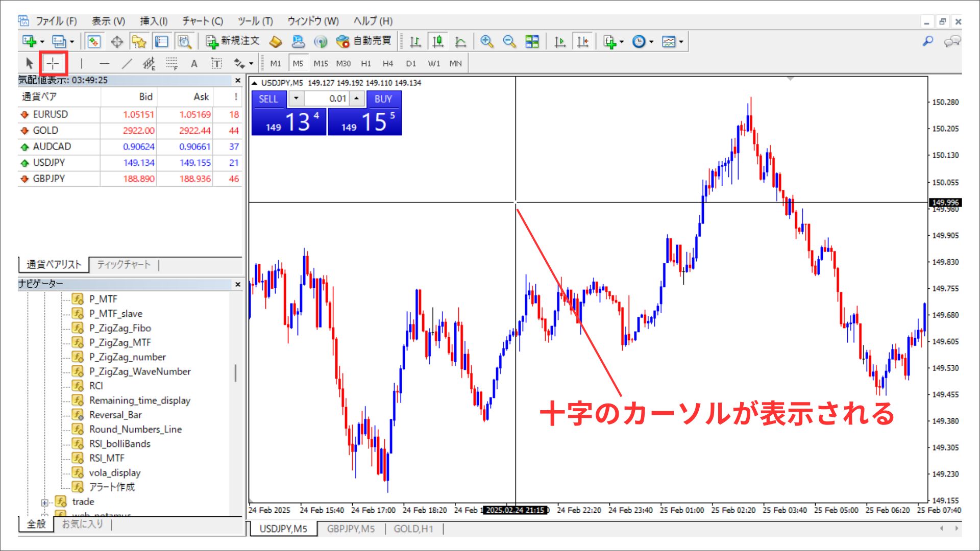Select the trendline drawing tool
The width and height of the screenshot is (980, 551).
127,64
